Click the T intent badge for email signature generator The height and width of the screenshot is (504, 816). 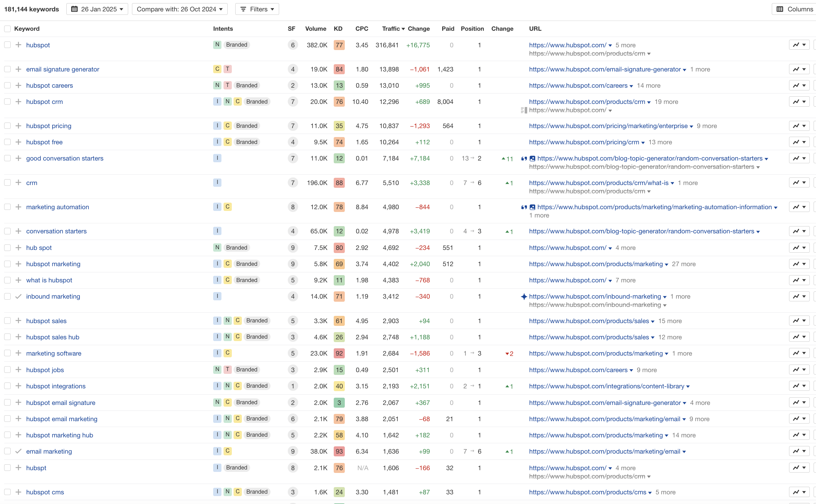pos(227,69)
